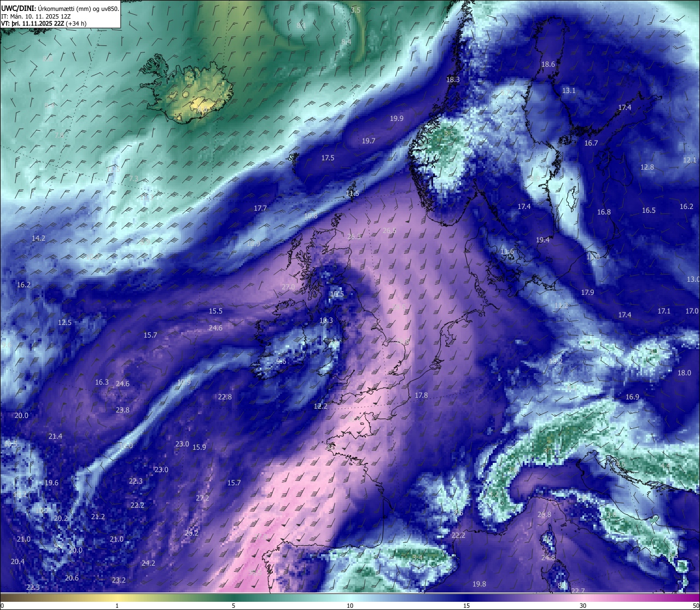Click the color scale label '30'
The height and width of the screenshot is (610, 700).
pos(583,606)
